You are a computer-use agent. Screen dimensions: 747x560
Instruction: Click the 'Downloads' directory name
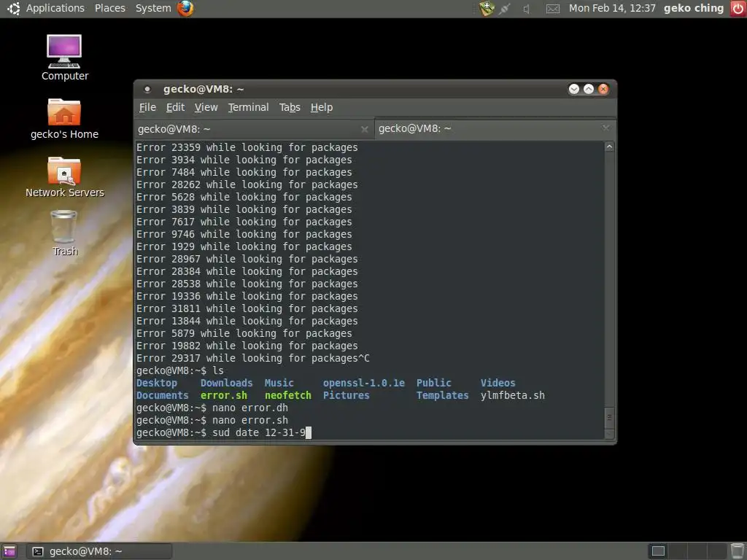coord(226,383)
